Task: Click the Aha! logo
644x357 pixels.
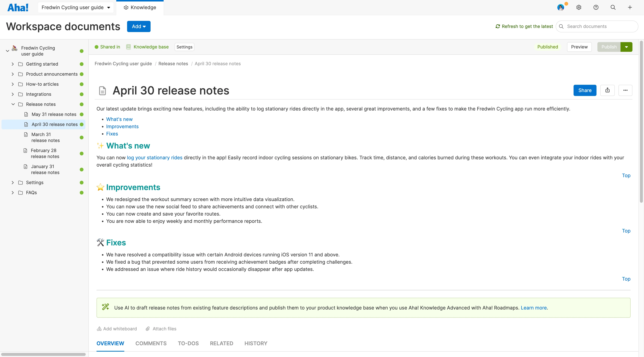Action: point(18,7)
